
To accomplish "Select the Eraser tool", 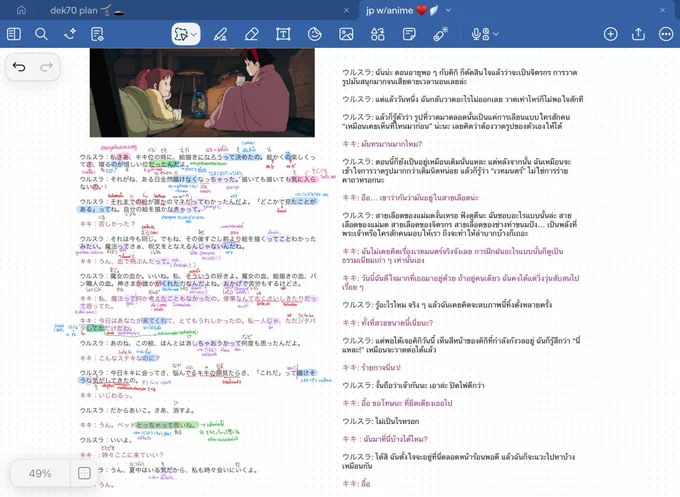I will pos(252,34).
